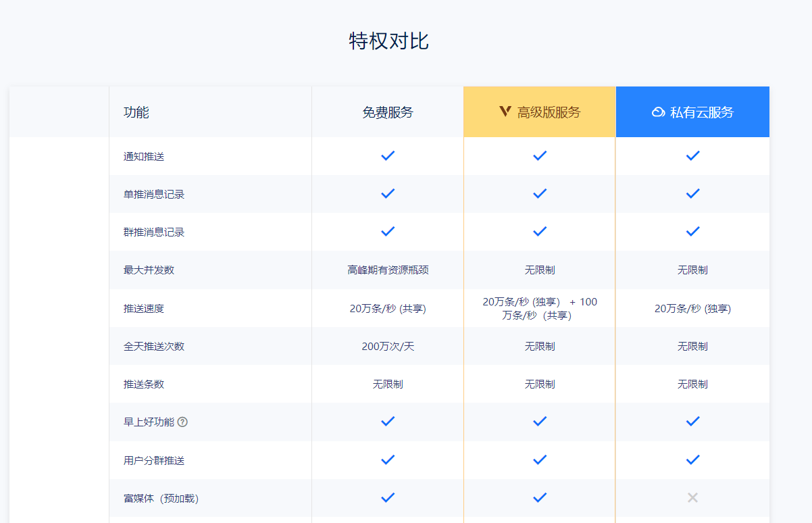Image resolution: width=812 pixels, height=523 pixels.
Task: Click 通知推送 checkmark in the 免费服务 column
Action: click(x=388, y=155)
